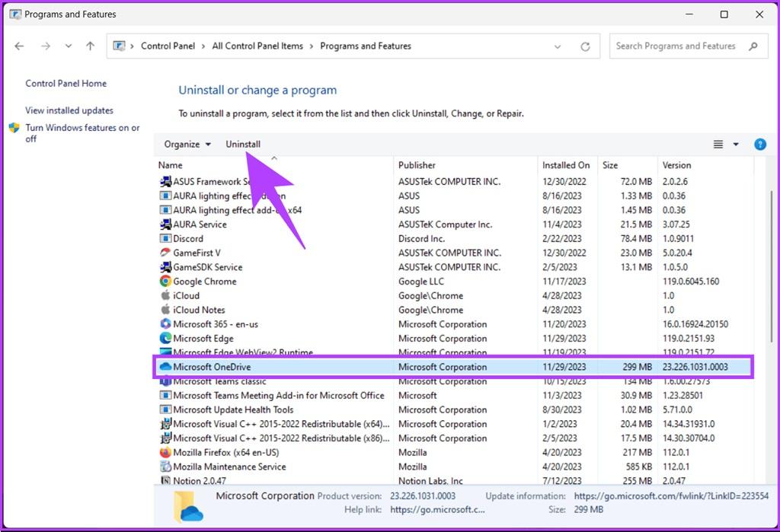Open the Organize dropdown menu
Viewport: 780px width, 532px height.
tap(187, 144)
